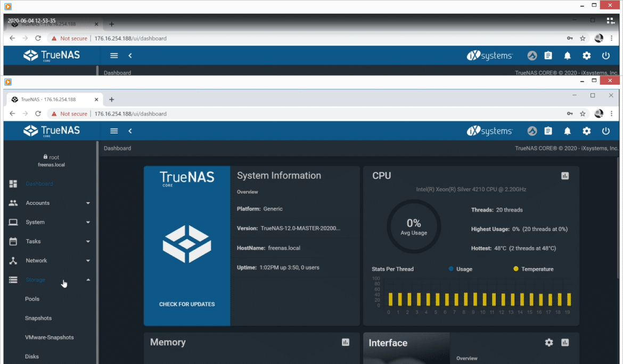Click CHECK FOR UPDATES
623x364 pixels.
tap(187, 304)
